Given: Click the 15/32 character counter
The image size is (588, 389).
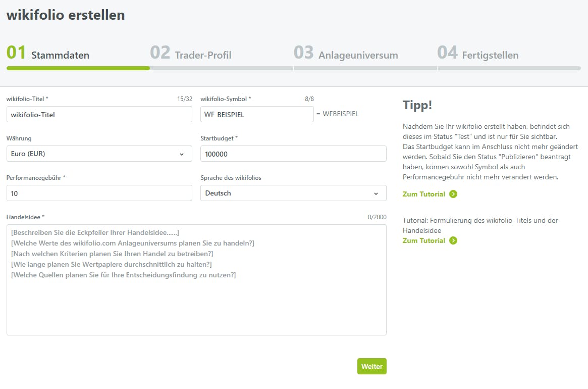Looking at the screenshot, I should (x=185, y=99).
